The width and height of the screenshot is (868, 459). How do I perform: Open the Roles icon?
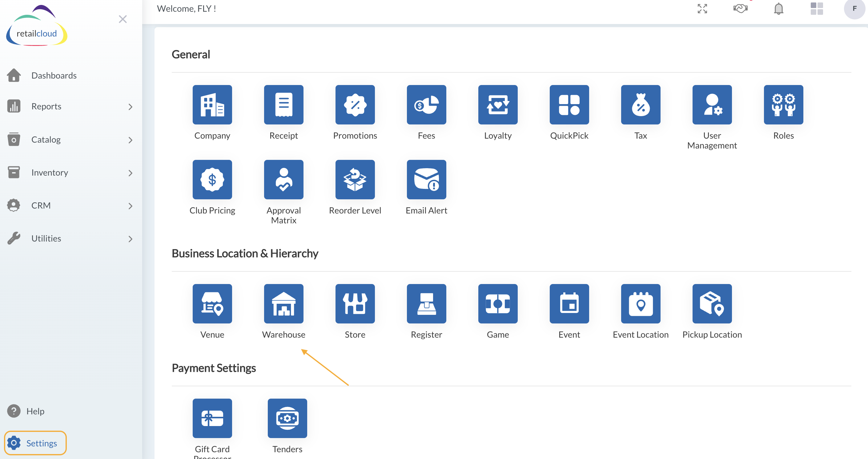point(784,104)
